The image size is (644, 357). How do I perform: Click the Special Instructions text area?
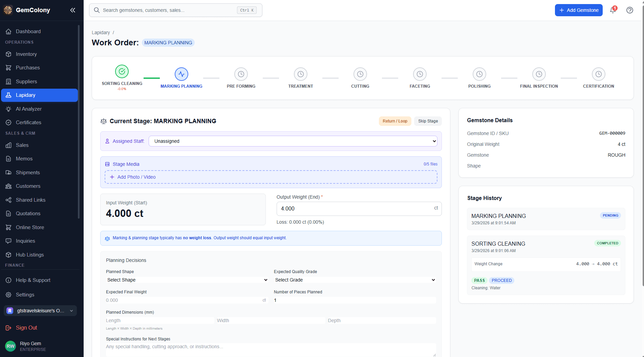(271, 350)
